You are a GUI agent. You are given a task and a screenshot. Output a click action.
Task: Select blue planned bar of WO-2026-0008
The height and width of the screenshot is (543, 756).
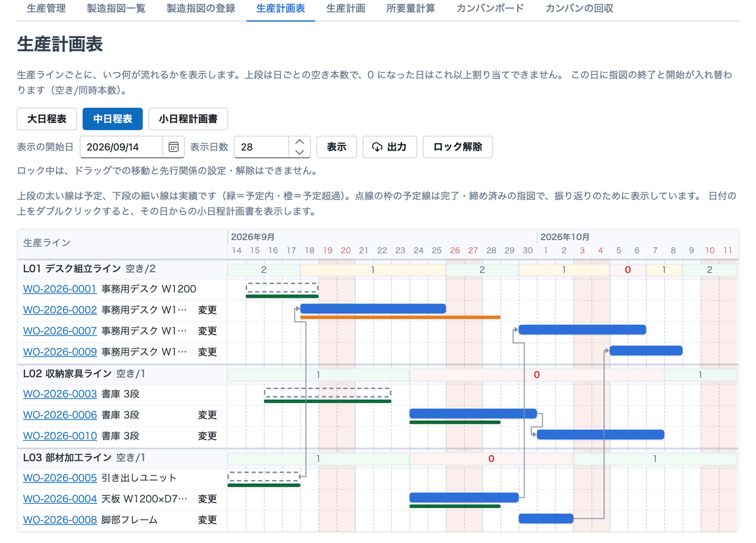(x=546, y=519)
